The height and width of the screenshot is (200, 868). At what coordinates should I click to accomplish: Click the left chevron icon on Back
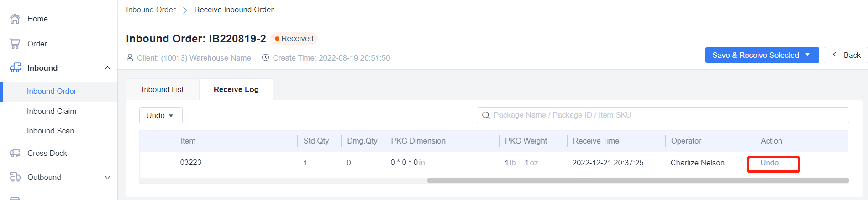point(835,55)
